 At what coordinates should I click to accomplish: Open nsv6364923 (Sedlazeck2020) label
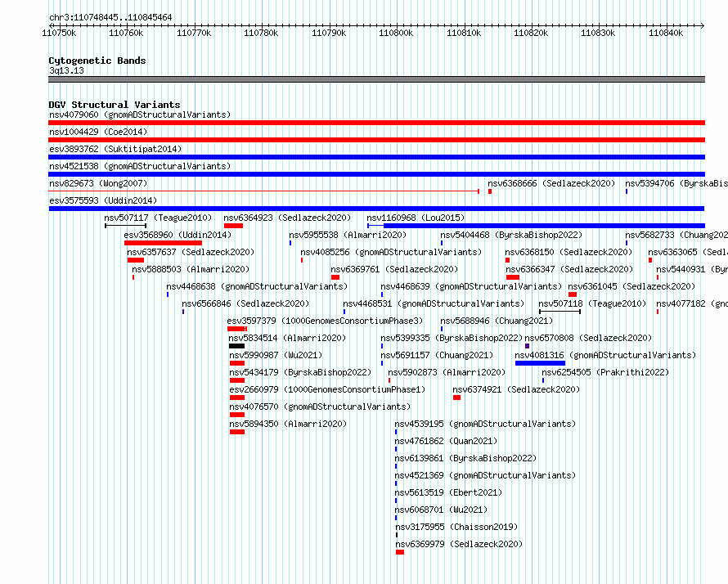(x=287, y=218)
